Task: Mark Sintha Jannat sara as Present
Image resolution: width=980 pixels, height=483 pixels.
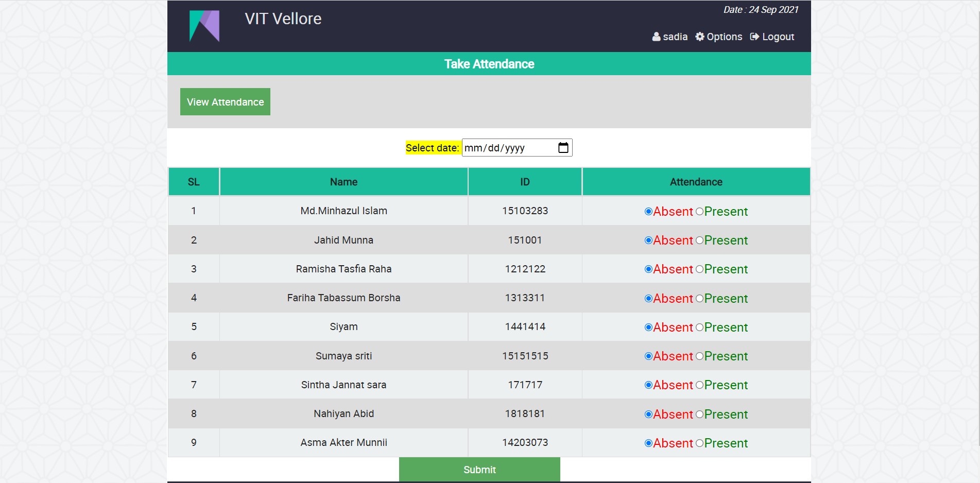Action: 699,385
